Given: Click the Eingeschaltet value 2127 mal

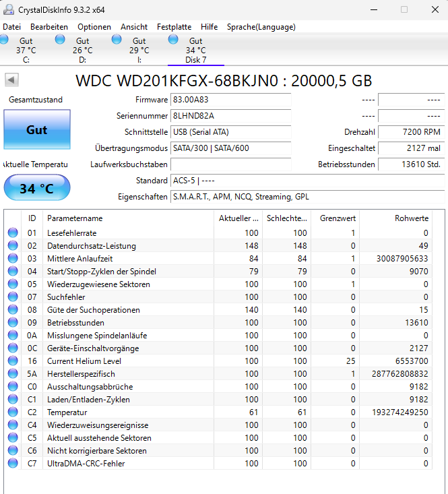Looking at the screenshot, I should pos(411,148).
